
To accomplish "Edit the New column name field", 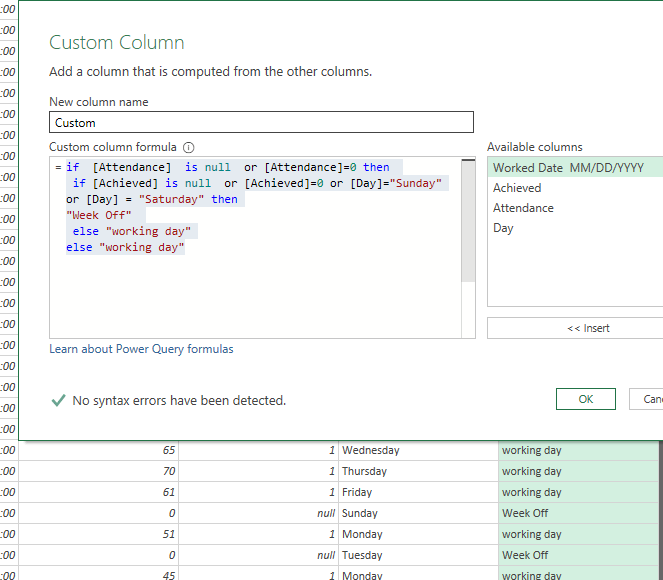I will click(261, 122).
